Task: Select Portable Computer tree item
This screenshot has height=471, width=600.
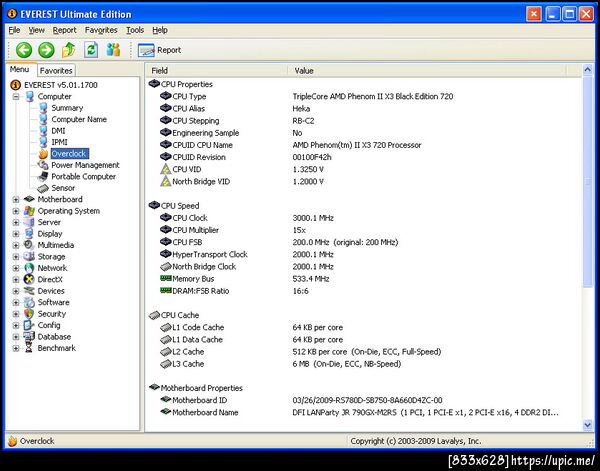Action: point(83,176)
